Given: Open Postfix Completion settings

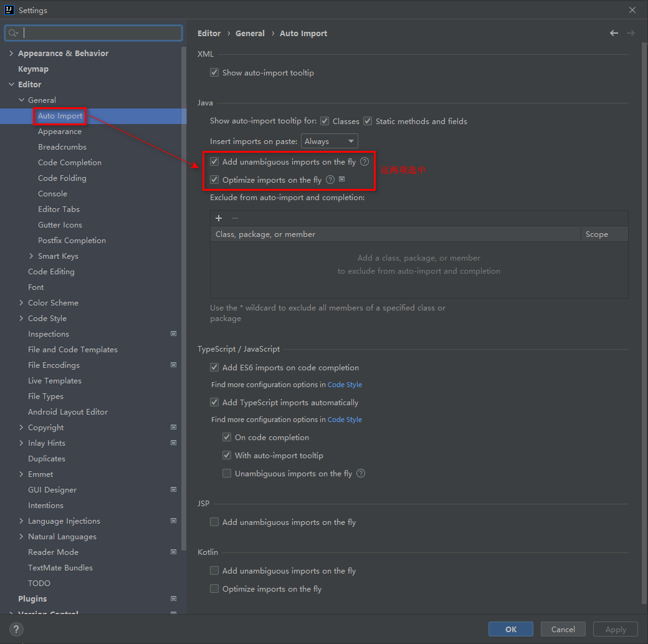Looking at the screenshot, I should point(72,240).
